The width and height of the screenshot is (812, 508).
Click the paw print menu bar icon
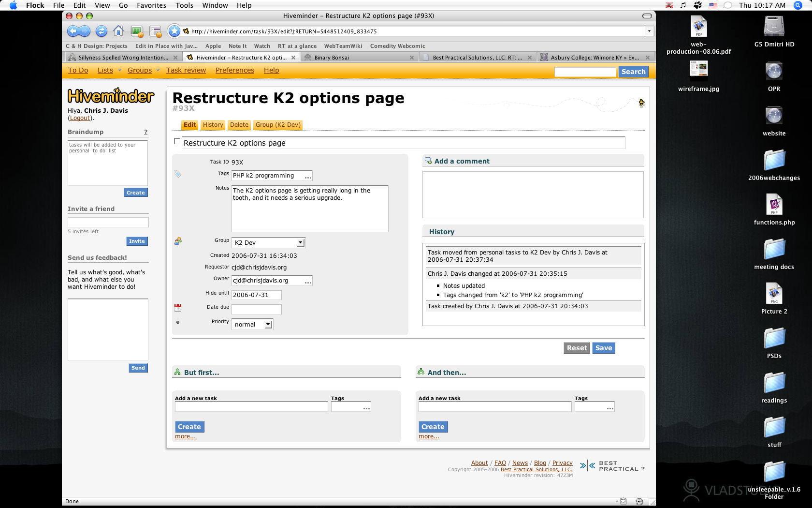(x=697, y=5)
